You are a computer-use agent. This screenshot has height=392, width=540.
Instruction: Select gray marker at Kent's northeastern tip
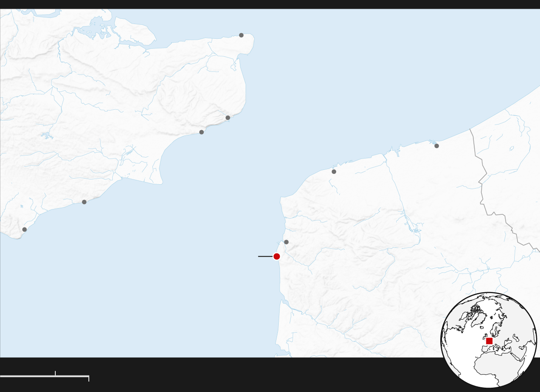(x=241, y=35)
